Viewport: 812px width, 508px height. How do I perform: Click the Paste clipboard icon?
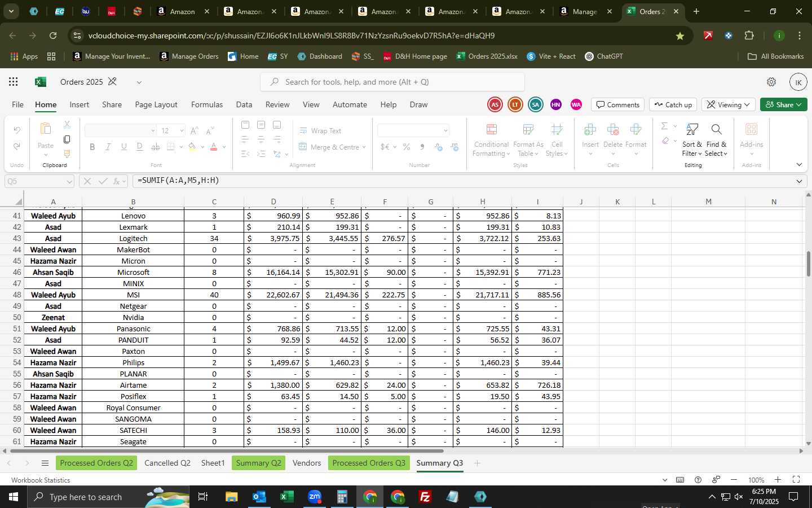pos(46,129)
